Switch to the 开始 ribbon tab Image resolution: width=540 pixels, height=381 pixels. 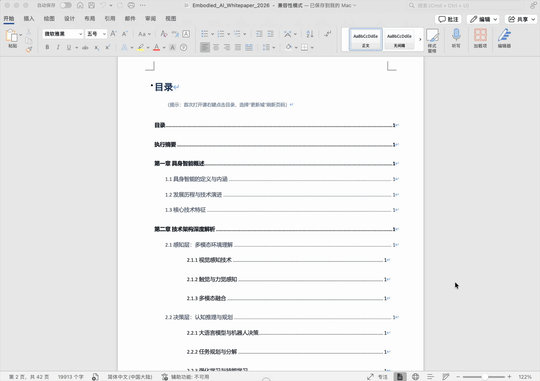tap(9, 19)
